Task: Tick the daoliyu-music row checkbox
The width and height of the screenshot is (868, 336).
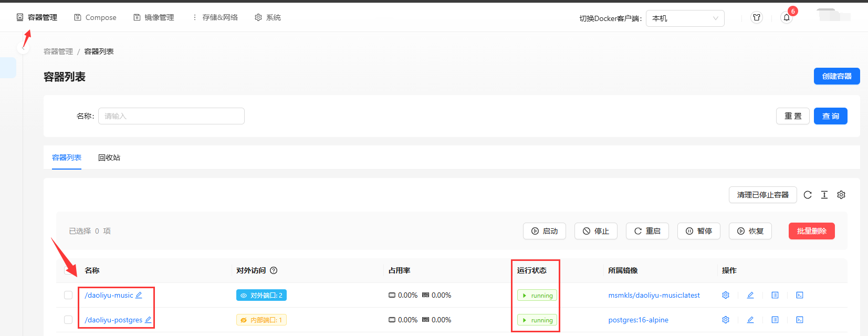Action: (x=68, y=295)
